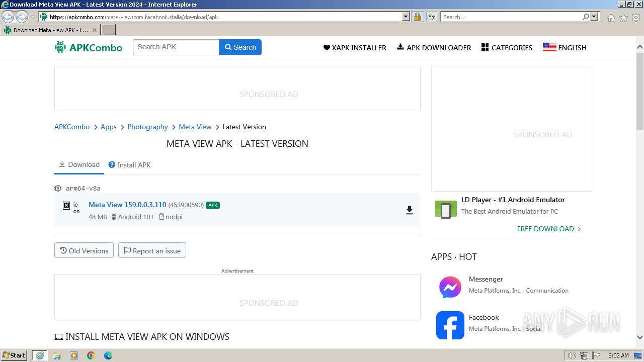Click the Apps breadcrumb link
This screenshot has width=644, height=362.
(x=109, y=127)
